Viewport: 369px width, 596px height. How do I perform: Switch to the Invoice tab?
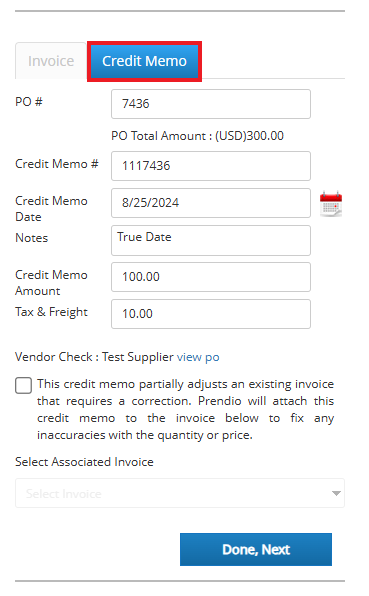pyautogui.click(x=51, y=61)
